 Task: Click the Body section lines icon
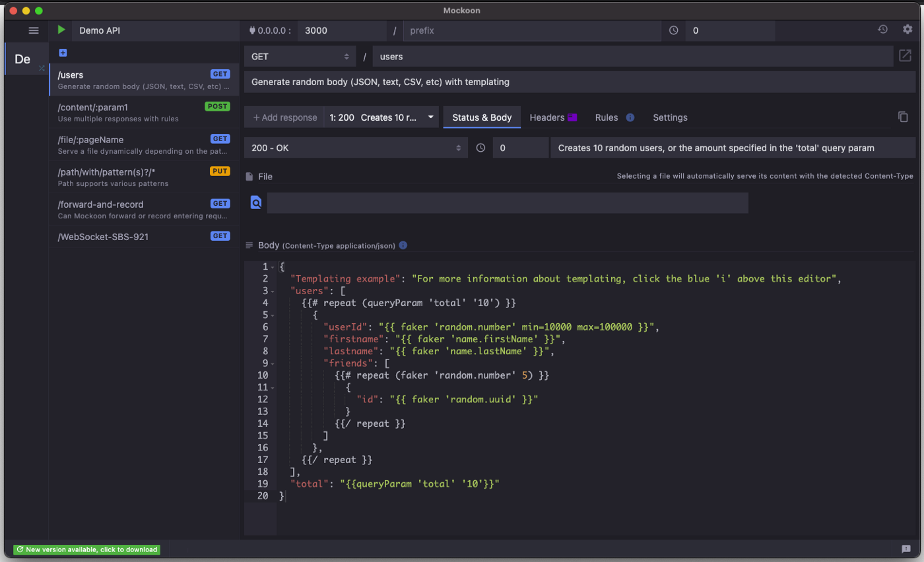click(249, 245)
